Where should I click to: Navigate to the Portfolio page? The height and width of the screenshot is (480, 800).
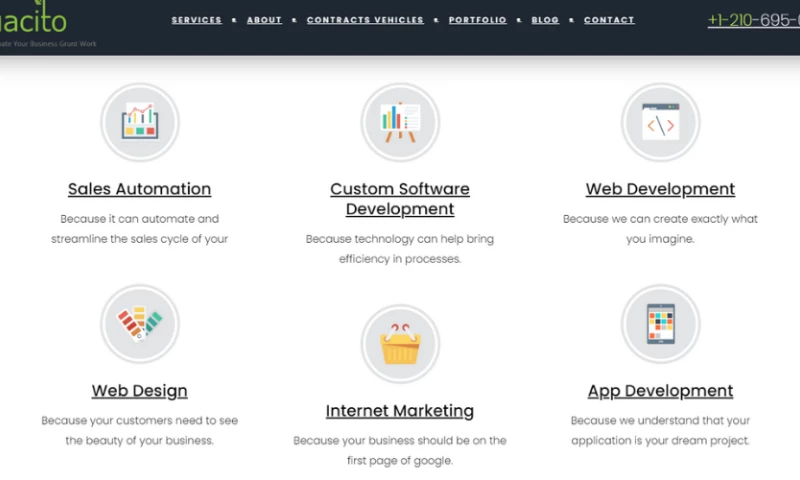point(477,20)
